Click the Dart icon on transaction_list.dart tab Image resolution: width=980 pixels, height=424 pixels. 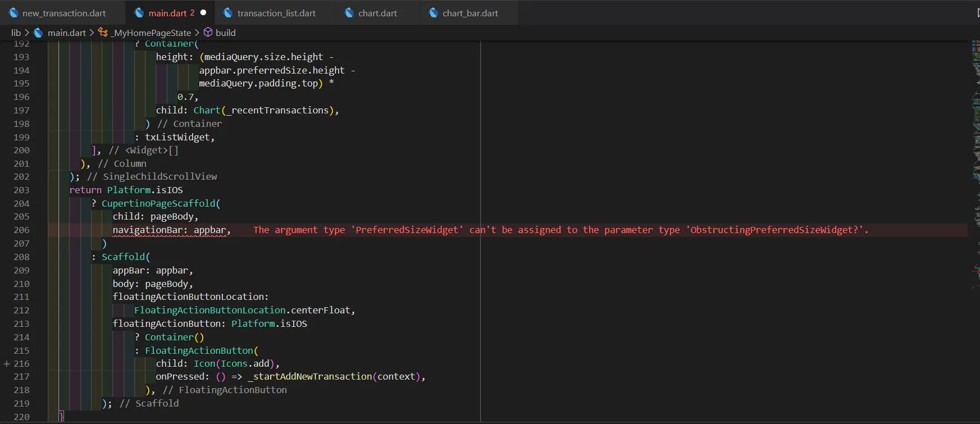[x=228, y=12]
